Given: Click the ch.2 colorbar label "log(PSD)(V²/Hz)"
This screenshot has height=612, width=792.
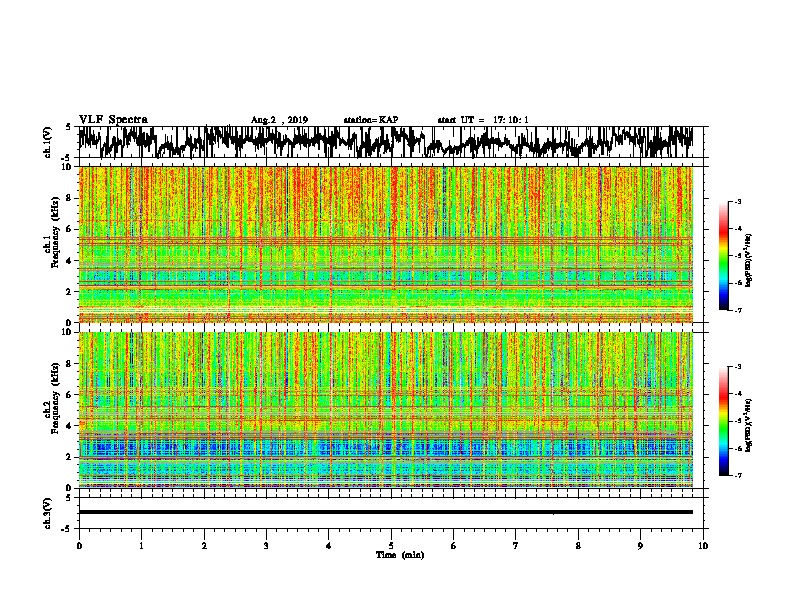Looking at the screenshot, I should [x=748, y=425].
